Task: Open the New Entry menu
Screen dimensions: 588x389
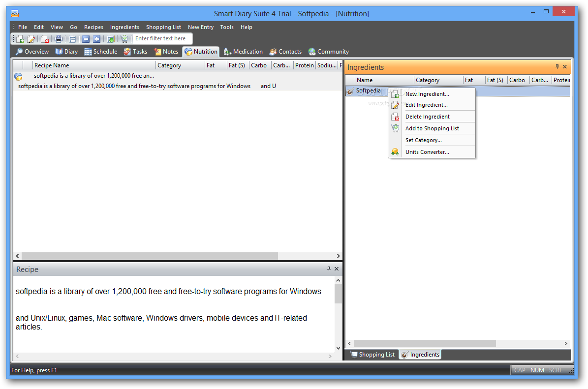Action: pos(201,27)
